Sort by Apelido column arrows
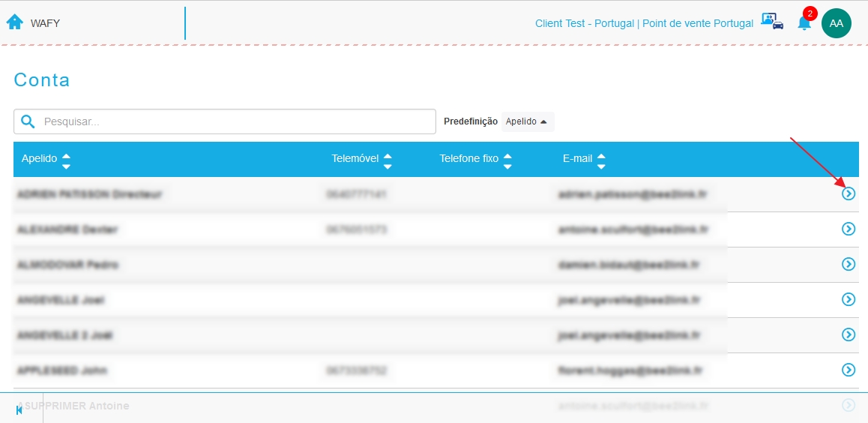Viewport: 868px width, 423px height. click(66, 161)
